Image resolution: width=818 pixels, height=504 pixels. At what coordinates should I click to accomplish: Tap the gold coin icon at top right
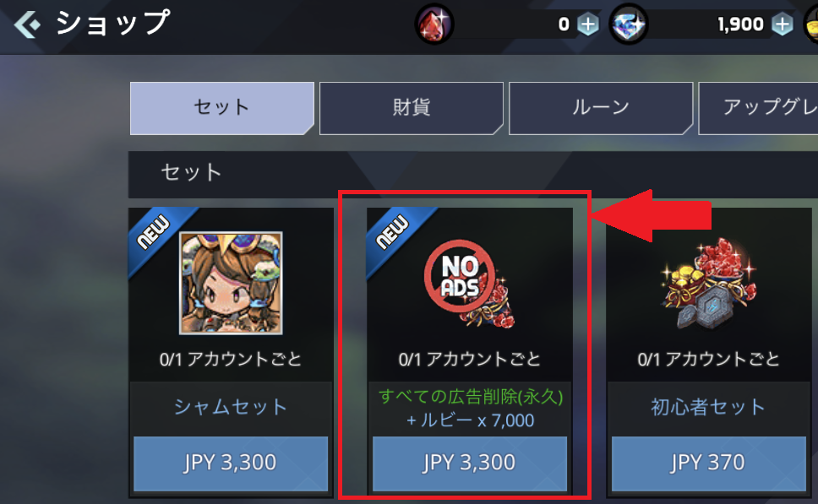click(811, 24)
